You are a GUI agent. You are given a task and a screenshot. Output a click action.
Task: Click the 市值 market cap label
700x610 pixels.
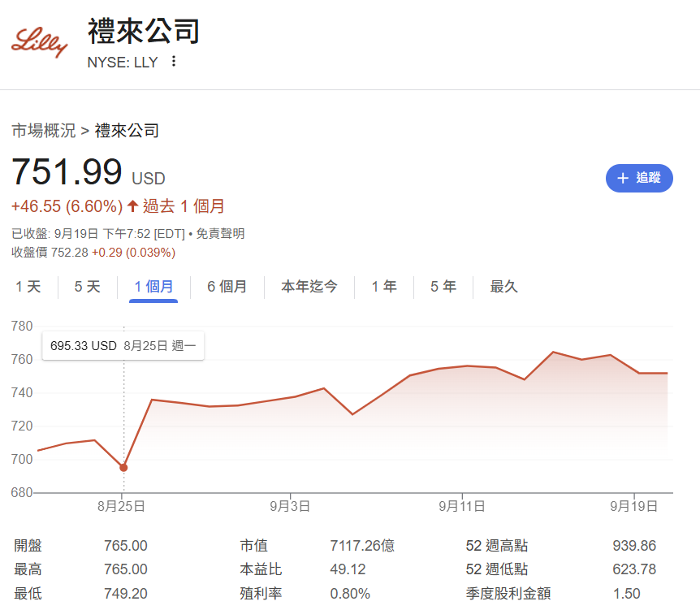(x=253, y=546)
